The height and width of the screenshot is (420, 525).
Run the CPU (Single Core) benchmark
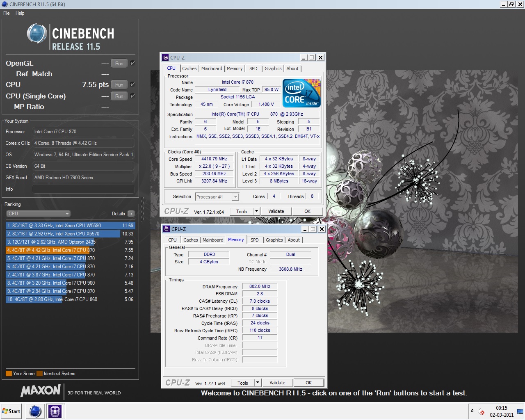click(119, 96)
